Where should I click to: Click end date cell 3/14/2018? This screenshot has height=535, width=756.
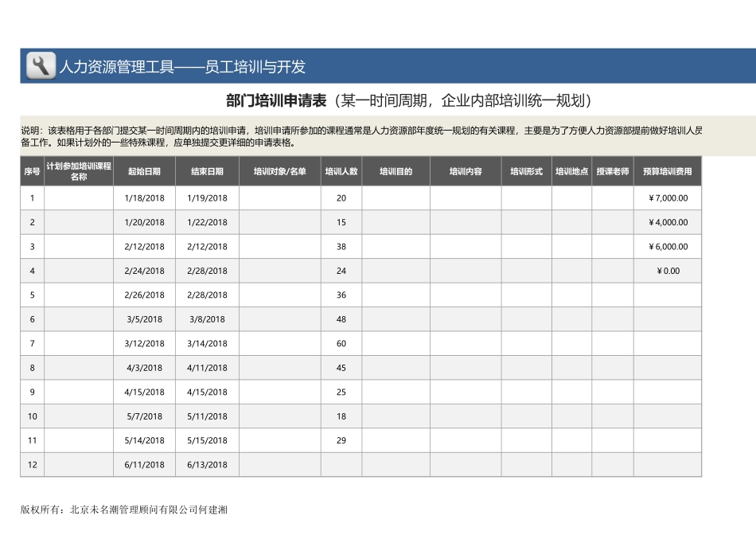tap(208, 343)
